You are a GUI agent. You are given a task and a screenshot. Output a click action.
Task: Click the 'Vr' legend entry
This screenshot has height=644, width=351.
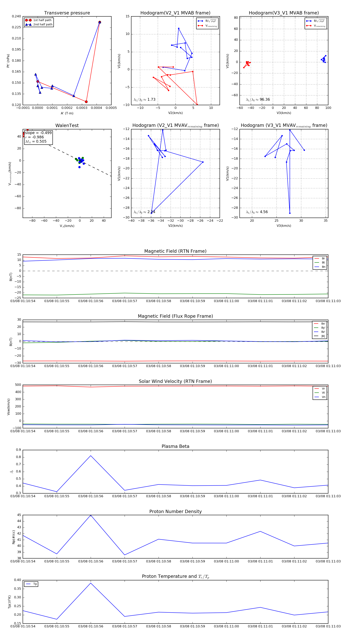click(x=320, y=389)
